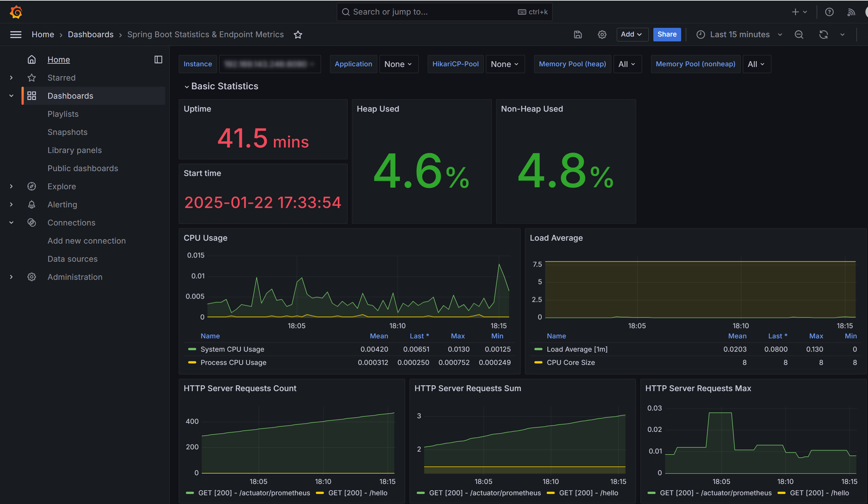Toggle System CPU Usage legend series
The height and width of the screenshot is (504, 868).
coord(232,349)
